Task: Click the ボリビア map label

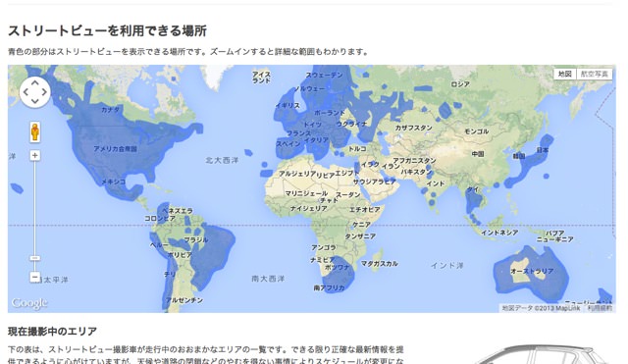Action: [x=180, y=255]
